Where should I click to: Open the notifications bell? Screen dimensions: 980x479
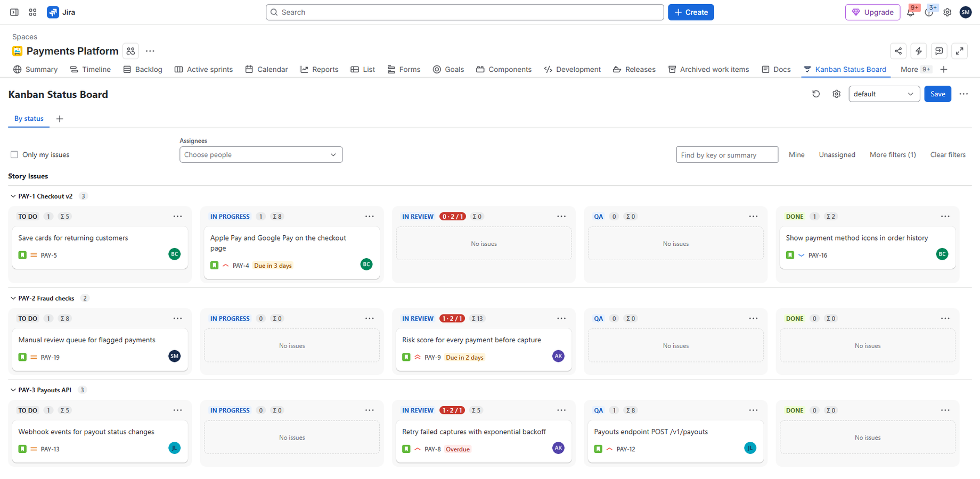coord(911,12)
